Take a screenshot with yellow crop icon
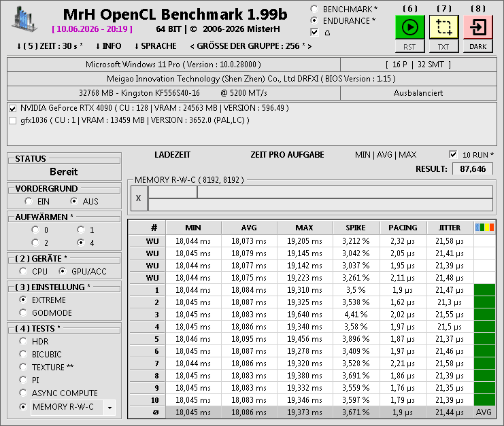The width and height of the screenshot is (504, 426). (x=443, y=27)
